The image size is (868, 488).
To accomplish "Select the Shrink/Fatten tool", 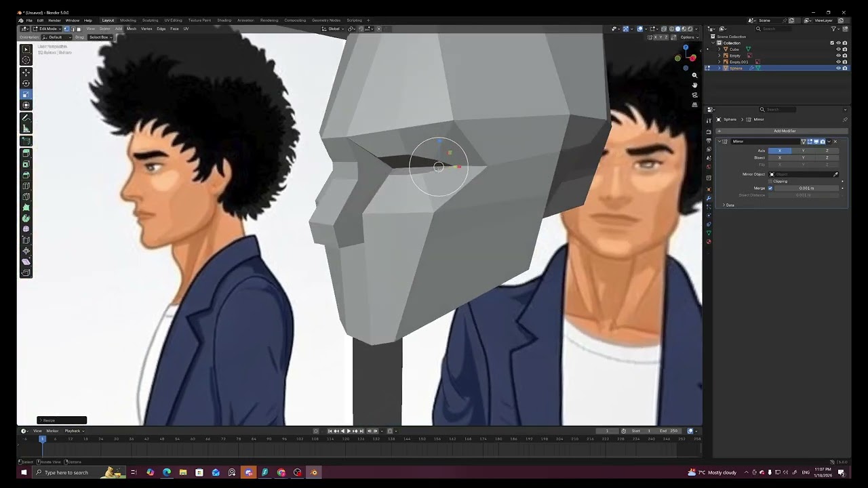I will [26, 251].
